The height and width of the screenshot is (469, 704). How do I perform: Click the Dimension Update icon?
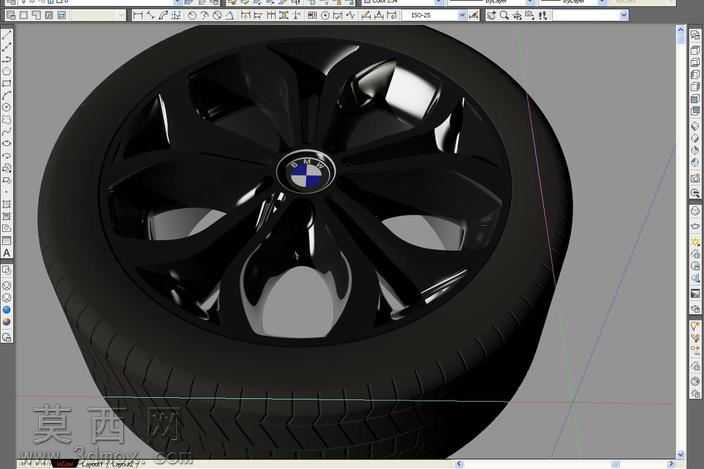click(x=392, y=15)
